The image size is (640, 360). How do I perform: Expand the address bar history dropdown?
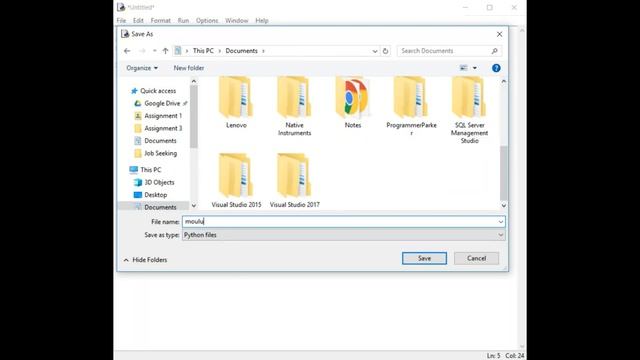pyautogui.click(x=375, y=51)
